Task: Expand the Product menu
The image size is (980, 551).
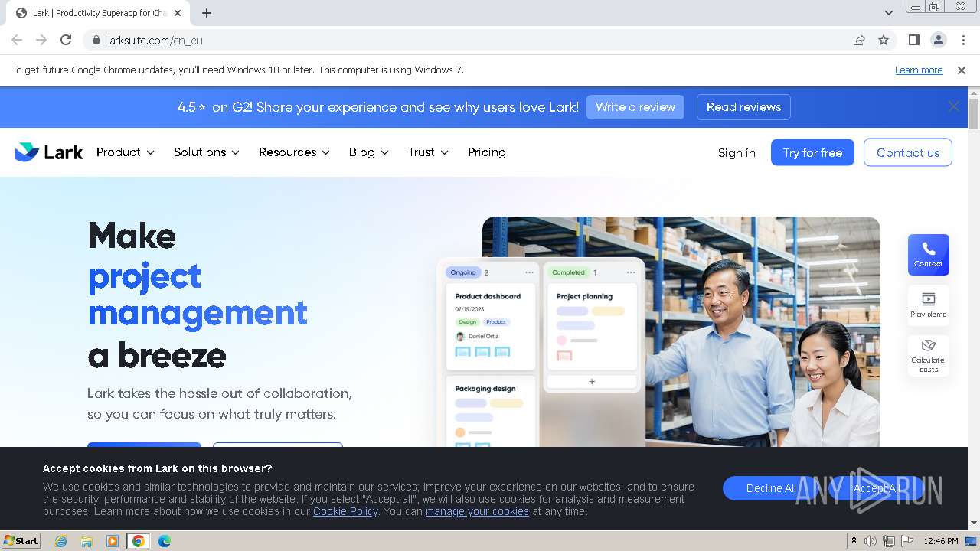Action: pos(126,152)
